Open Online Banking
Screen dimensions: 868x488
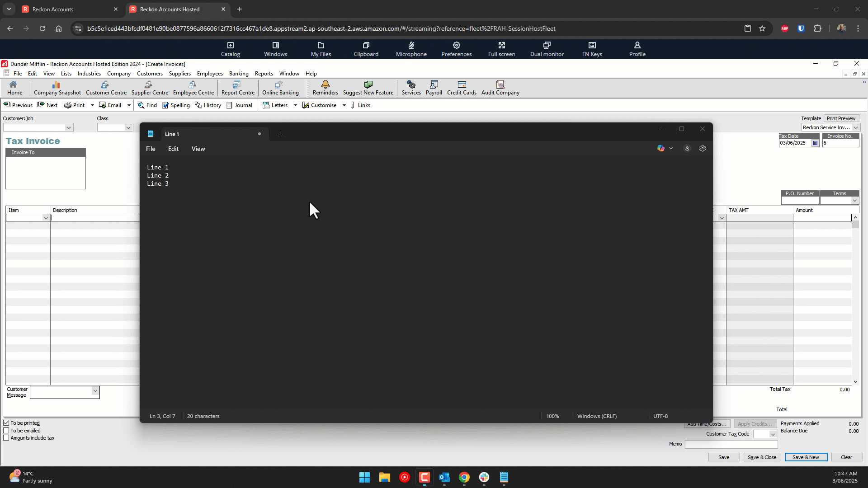[x=280, y=88]
